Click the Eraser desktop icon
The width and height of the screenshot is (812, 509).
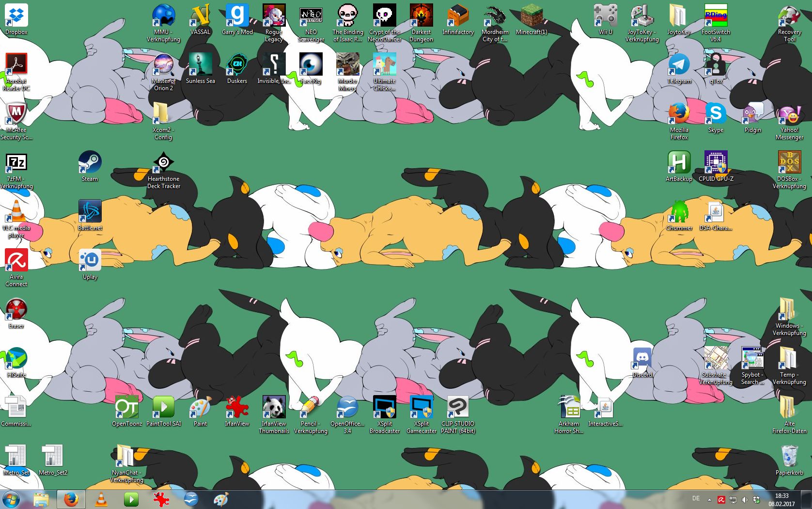(16, 313)
